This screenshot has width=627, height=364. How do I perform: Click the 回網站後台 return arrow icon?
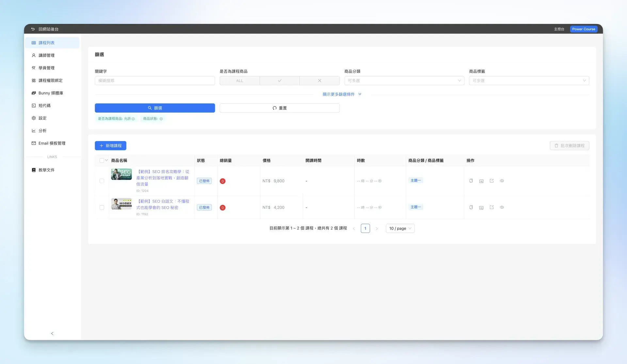coord(33,29)
